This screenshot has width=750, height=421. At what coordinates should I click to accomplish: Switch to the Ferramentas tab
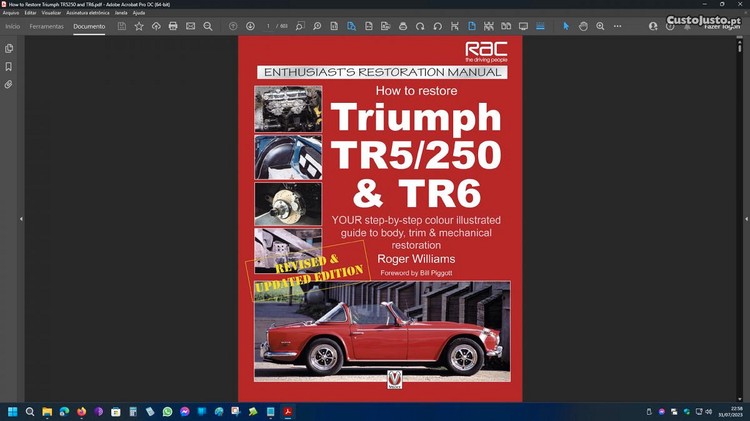coord(46,26)
